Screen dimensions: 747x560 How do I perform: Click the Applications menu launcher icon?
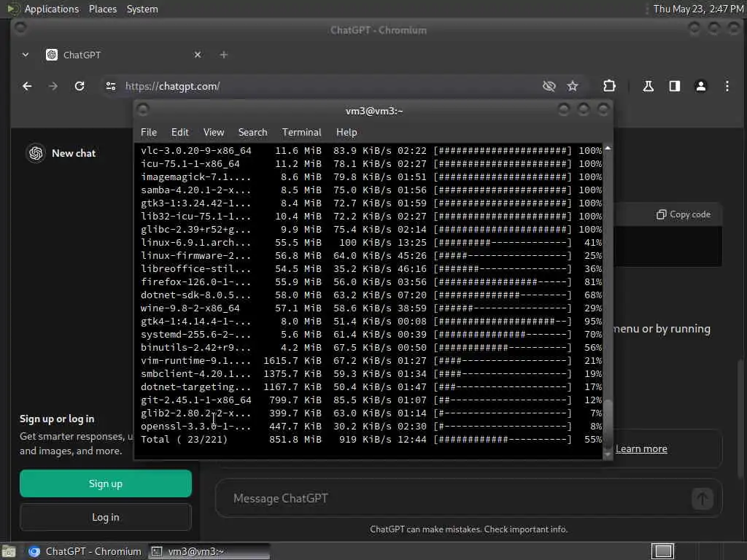[13, 9]
